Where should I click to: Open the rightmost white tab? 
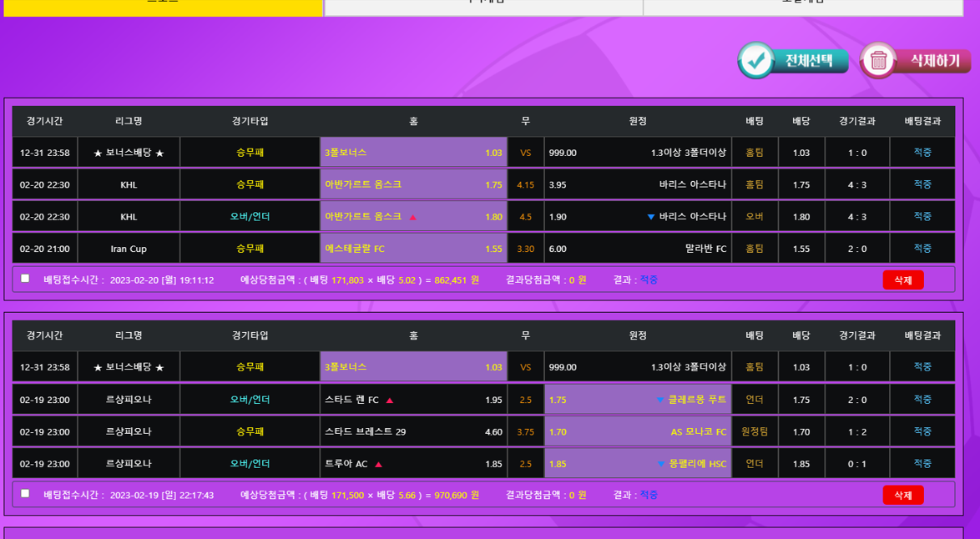click(802, 7)
